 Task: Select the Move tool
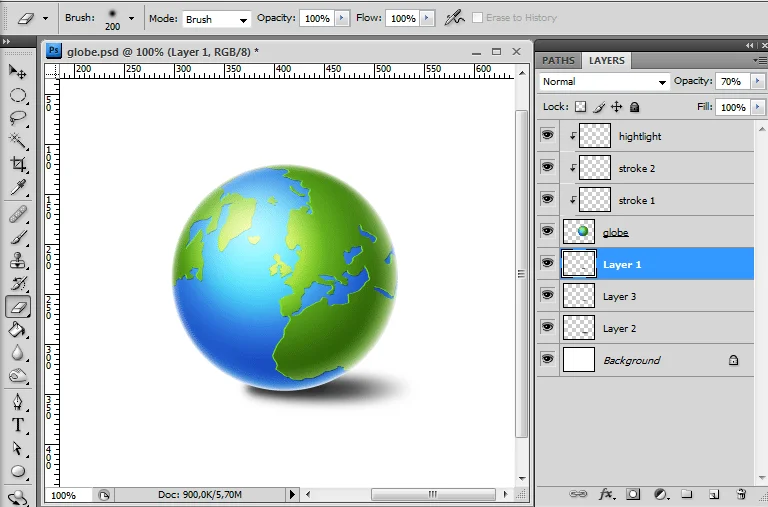click(18, 72)
